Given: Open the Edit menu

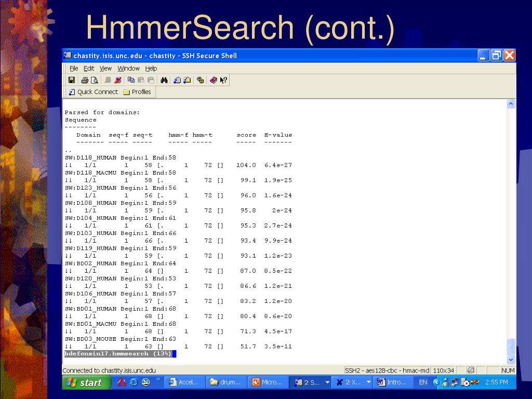Looking at the screenshot, I should [x=89, y=69].
